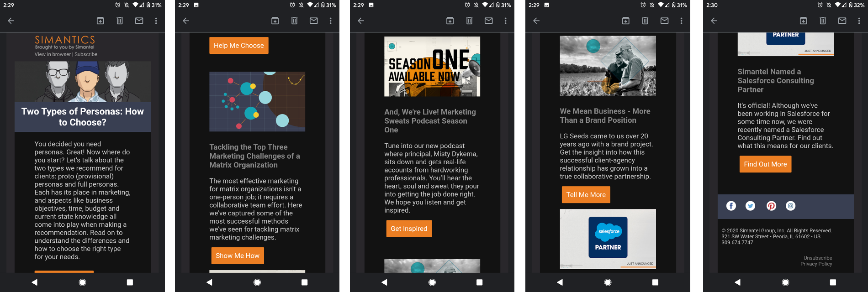Tap the Season One Available Now banner
Viewport: 868px width, 292px height.
point(432,67)
